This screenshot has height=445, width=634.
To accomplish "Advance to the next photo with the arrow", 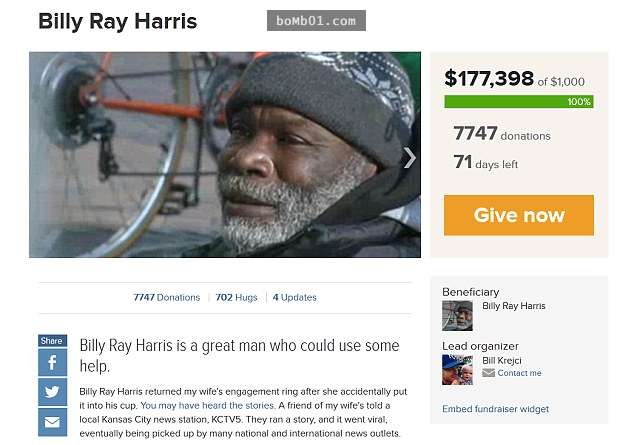I will pyautogui.click(x=409, y=158).
